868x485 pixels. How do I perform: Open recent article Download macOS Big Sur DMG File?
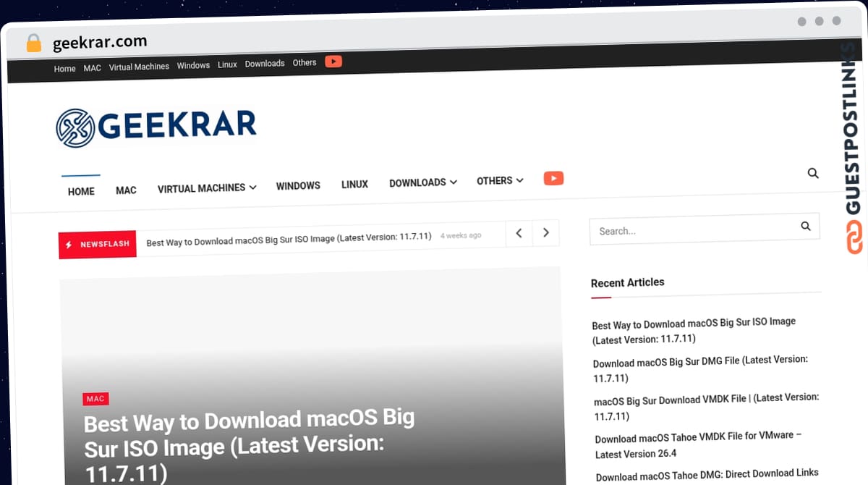(700, 368)
